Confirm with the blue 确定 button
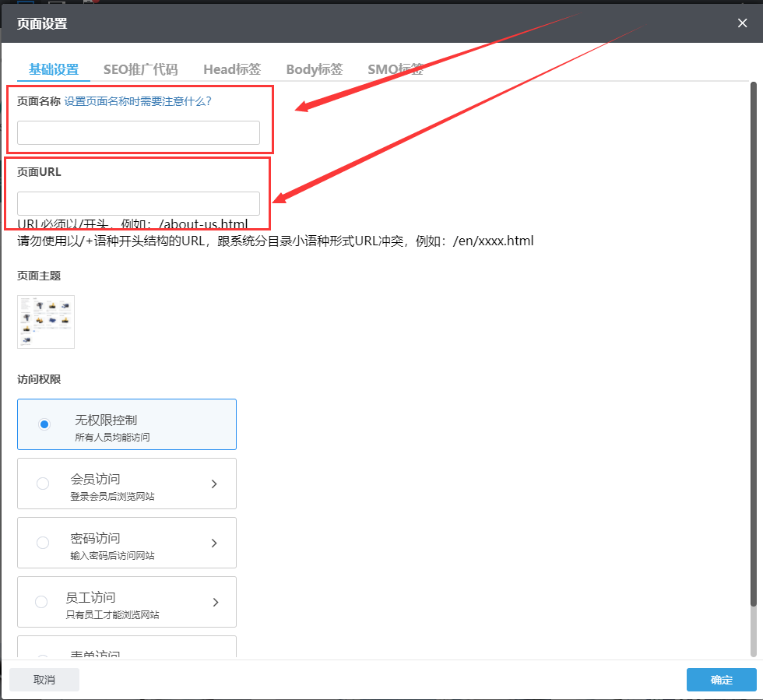Image resolution: width=763 pixels, height=700 pixels. (721, 680)
